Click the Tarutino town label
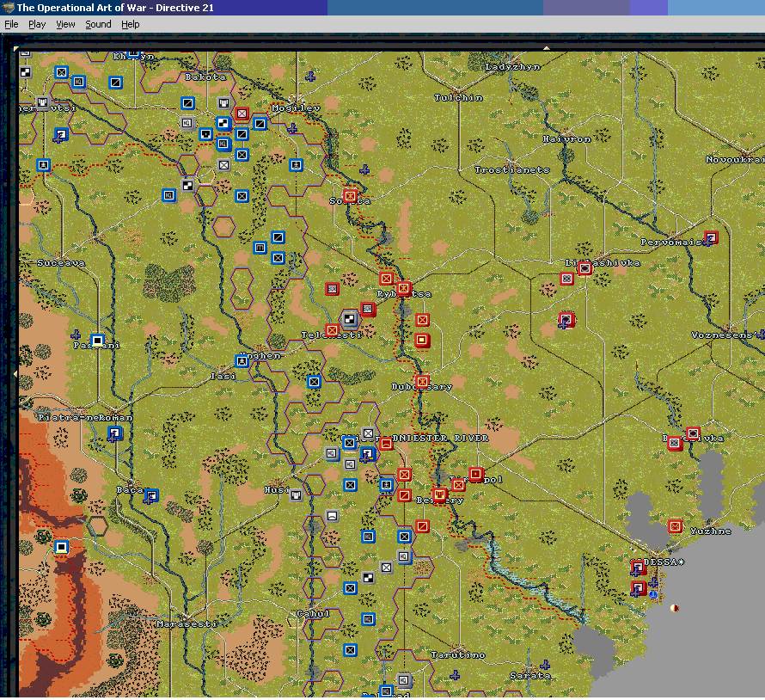 pos(458,654)
